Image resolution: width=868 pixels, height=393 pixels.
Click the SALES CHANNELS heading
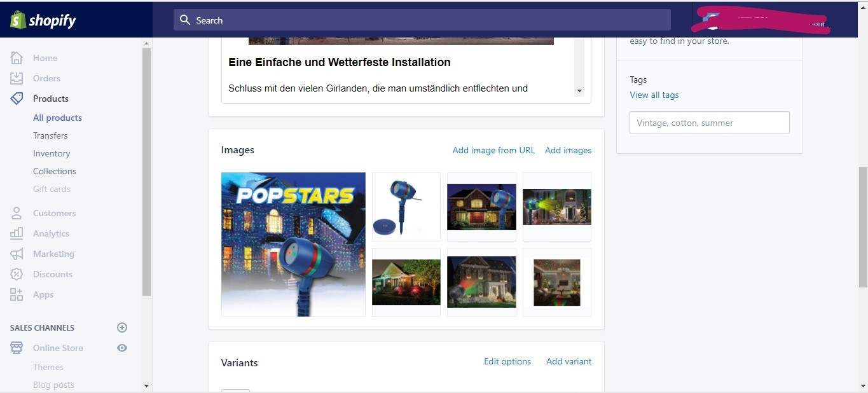pyautogui.click(x=42, y=327)
